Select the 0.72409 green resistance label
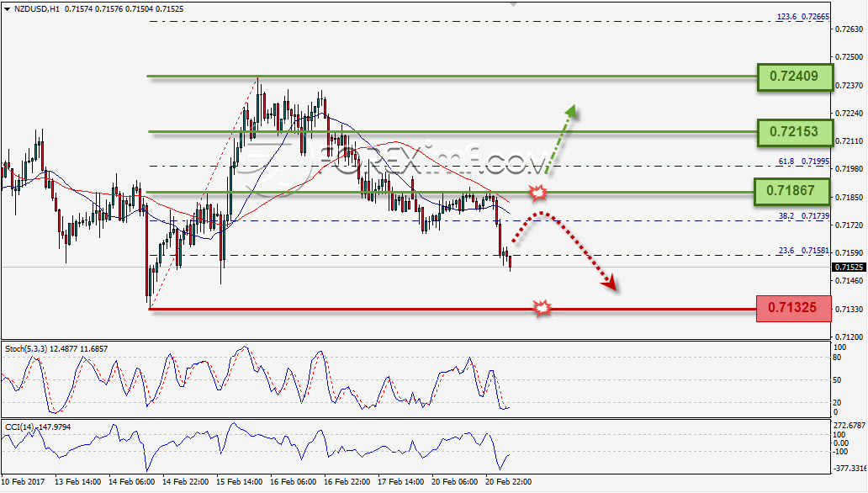Screen dimensions: 868x493 [794, 77]
